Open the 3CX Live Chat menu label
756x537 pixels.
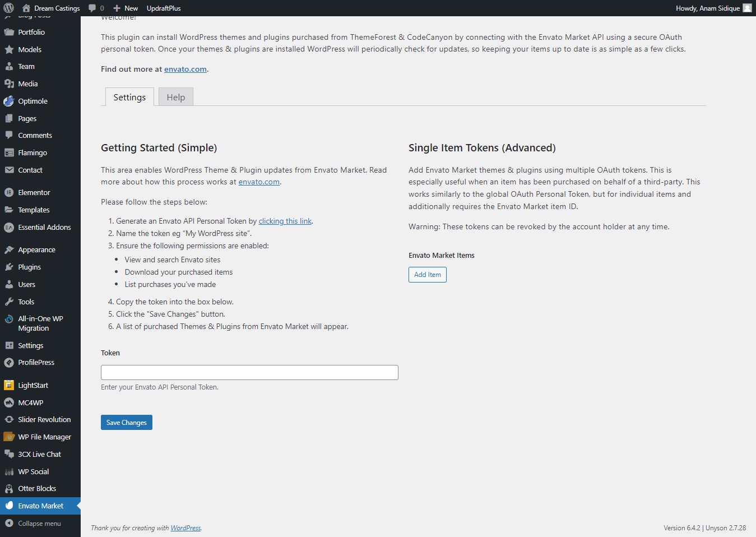[x=39, y=454]
